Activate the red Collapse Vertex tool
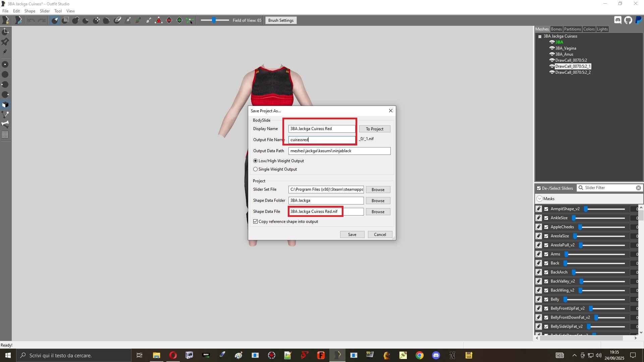The image size is (644, 362). [159, 20]
